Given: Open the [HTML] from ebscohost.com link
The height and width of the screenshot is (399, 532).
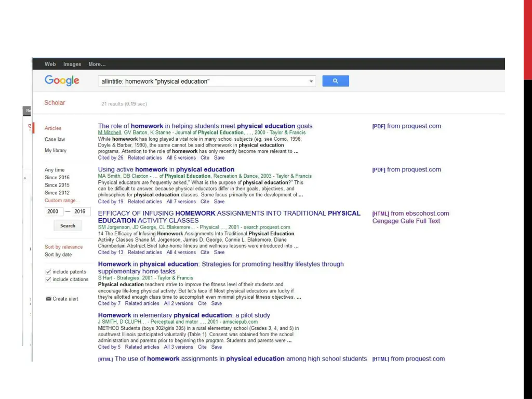Looking at the screenshot, I should click(410, 214).
